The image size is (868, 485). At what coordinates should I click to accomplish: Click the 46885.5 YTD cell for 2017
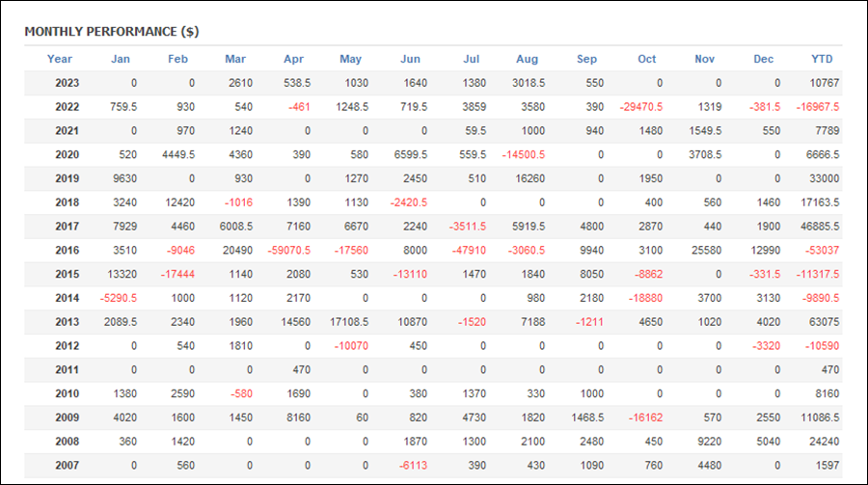[x=820, y=227]
